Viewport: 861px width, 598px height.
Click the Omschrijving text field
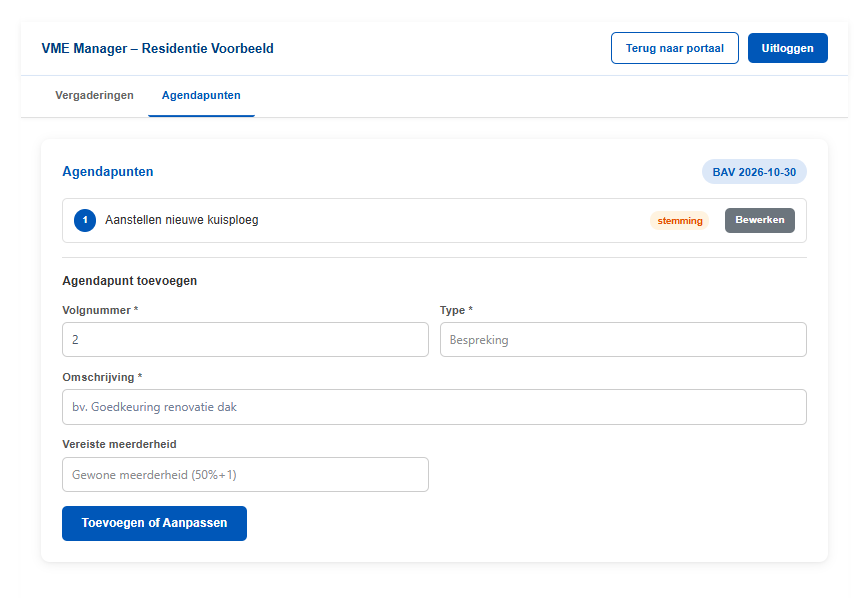434,407
